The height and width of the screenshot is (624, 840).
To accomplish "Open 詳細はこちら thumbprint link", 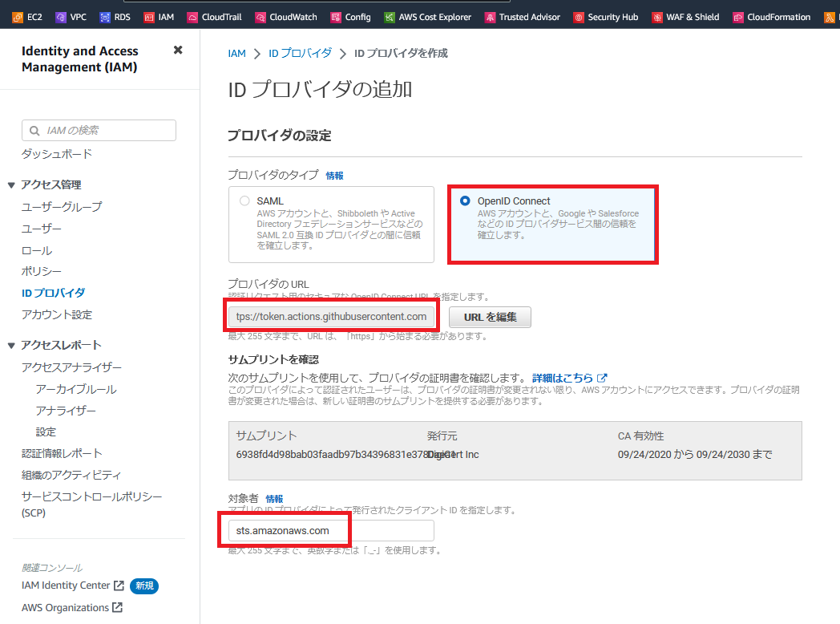I will click(x=563, y=378).
